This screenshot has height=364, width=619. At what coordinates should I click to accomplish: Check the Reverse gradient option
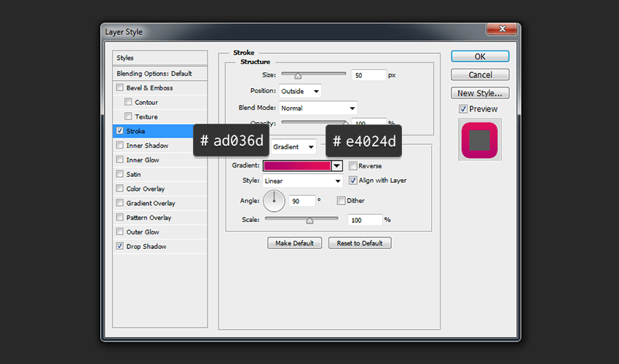click(353, 166)
